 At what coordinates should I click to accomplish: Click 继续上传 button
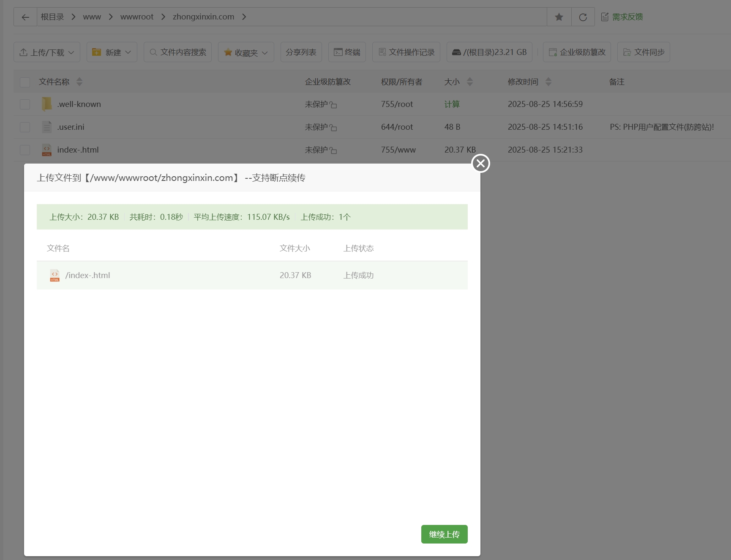tap(444, 534)
